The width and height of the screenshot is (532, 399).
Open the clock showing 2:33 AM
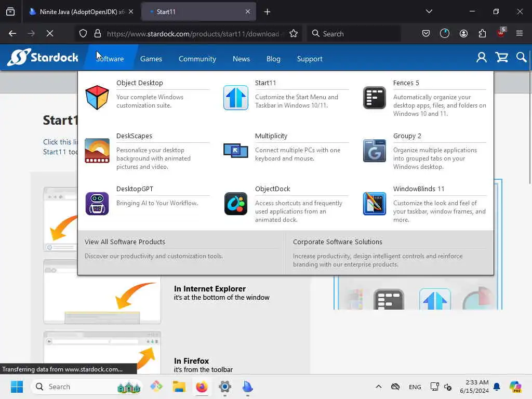point(474,387)
